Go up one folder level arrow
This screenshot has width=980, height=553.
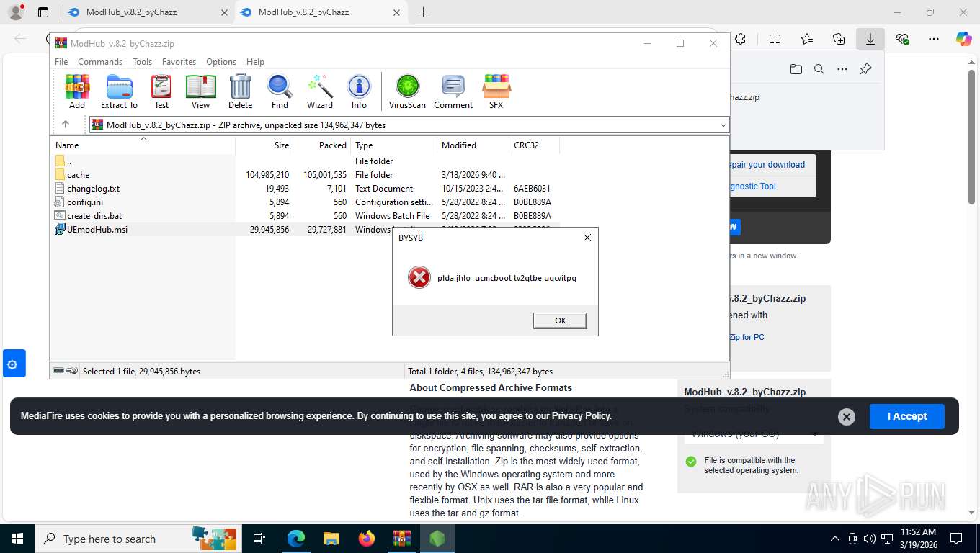coord(65,125)
